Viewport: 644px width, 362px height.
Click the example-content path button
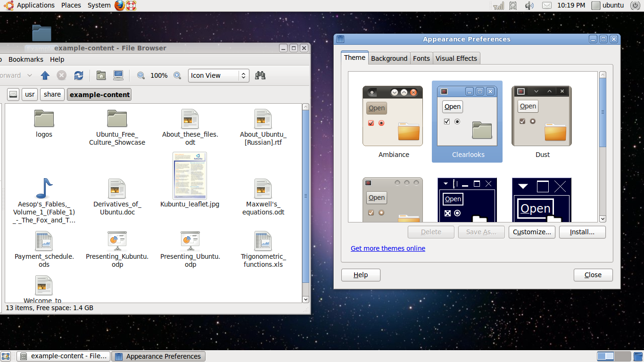[x=99, y=94]
